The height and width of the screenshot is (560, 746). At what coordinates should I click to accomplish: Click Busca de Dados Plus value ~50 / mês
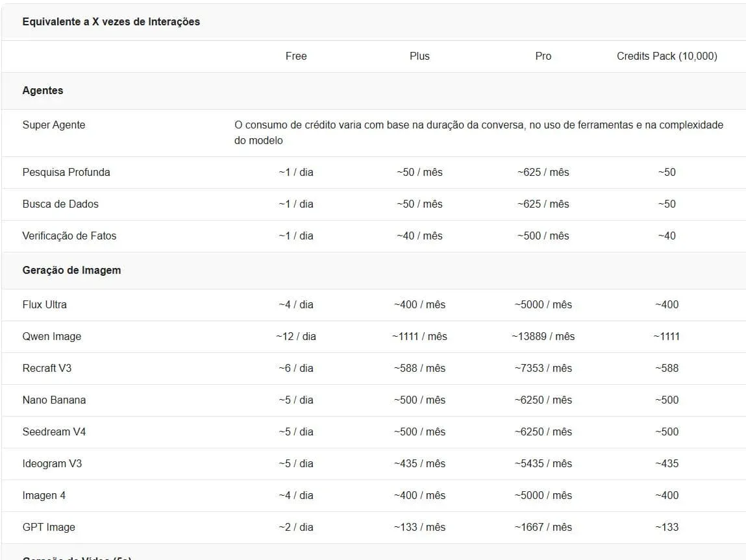point(419,204)
